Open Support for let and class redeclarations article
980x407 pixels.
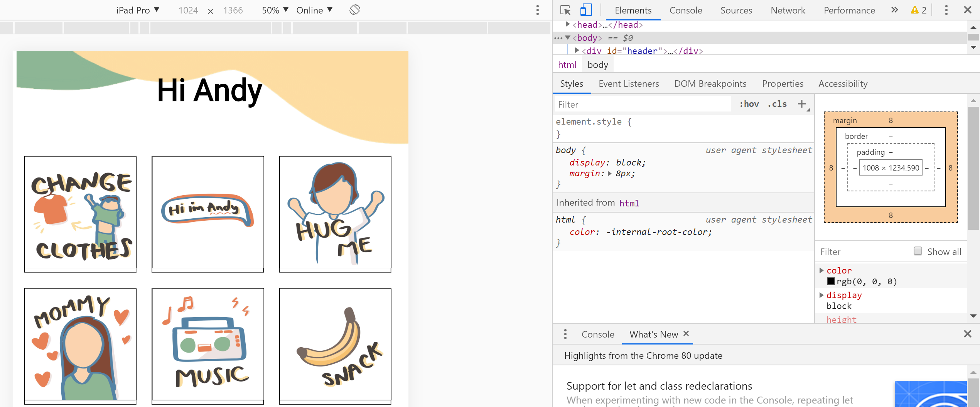[x=659, y=386]
